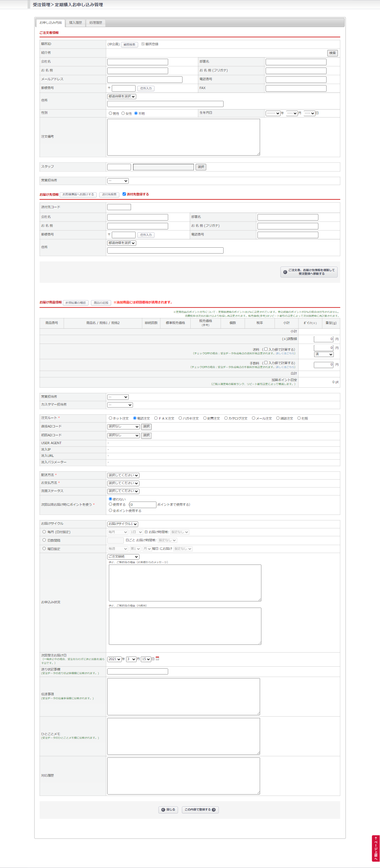Open 営業担当者 dropdown under スタッフ

click(118, 181)
